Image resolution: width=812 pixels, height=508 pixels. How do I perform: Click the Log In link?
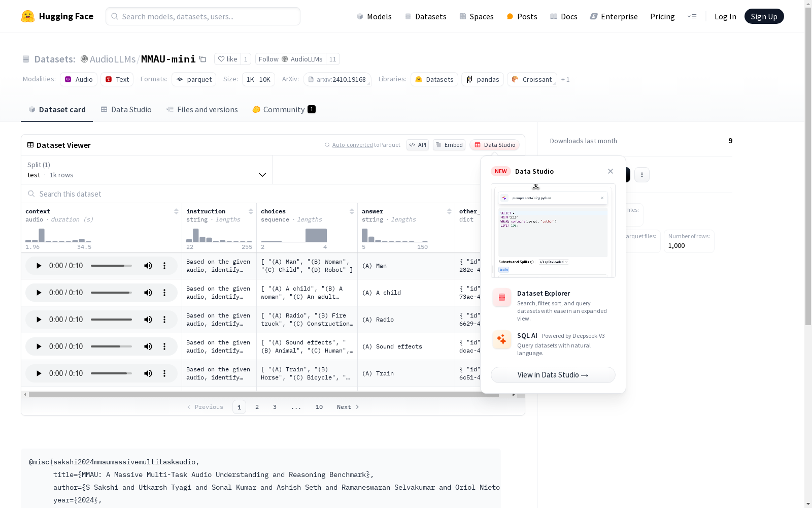pyautogui.click(x=725, y=16)
